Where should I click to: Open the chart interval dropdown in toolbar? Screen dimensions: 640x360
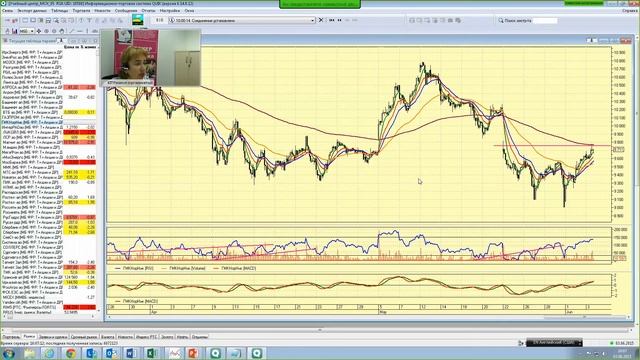31,31
